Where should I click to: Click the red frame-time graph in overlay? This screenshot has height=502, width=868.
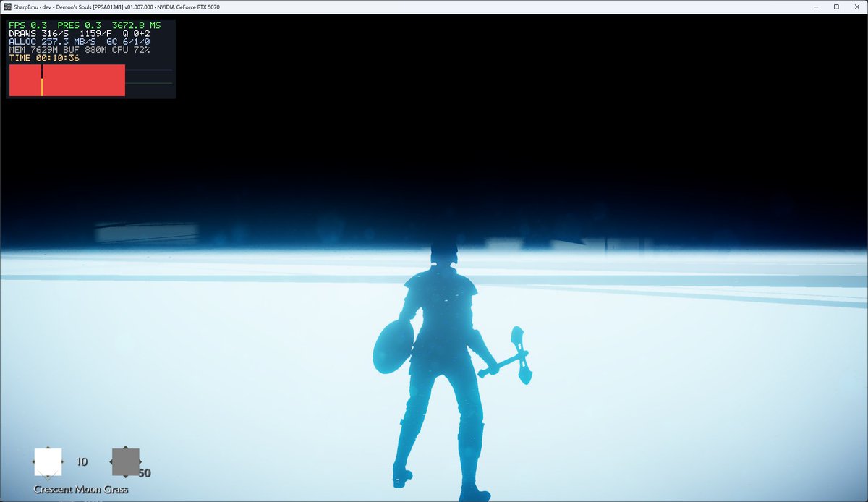click(67, 80)
